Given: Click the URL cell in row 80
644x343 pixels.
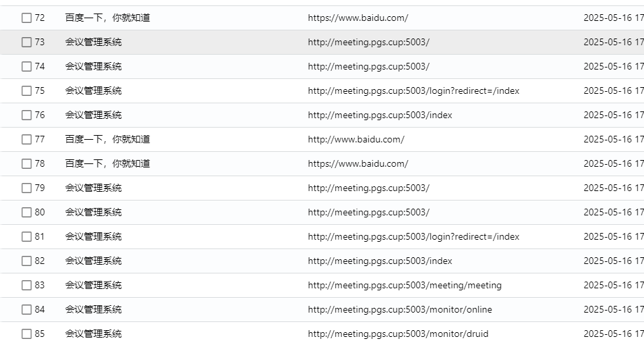Looking at the screenshot, I should pos(369,212).
